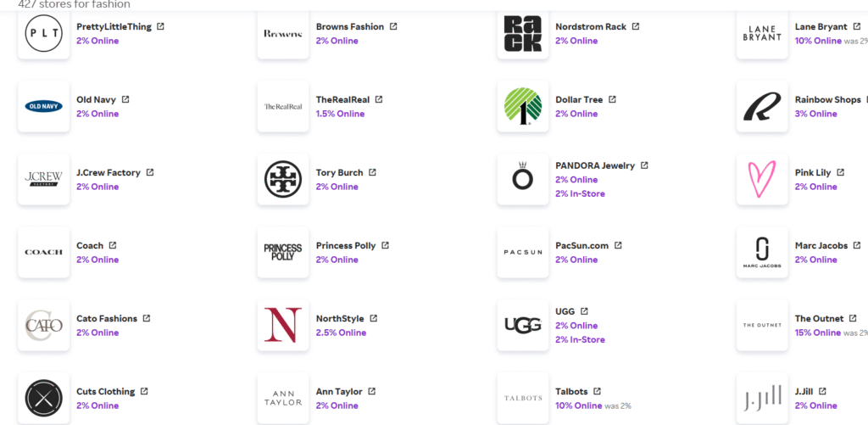Click the Talbots logo thumbnail

click(x=522, y=399)
